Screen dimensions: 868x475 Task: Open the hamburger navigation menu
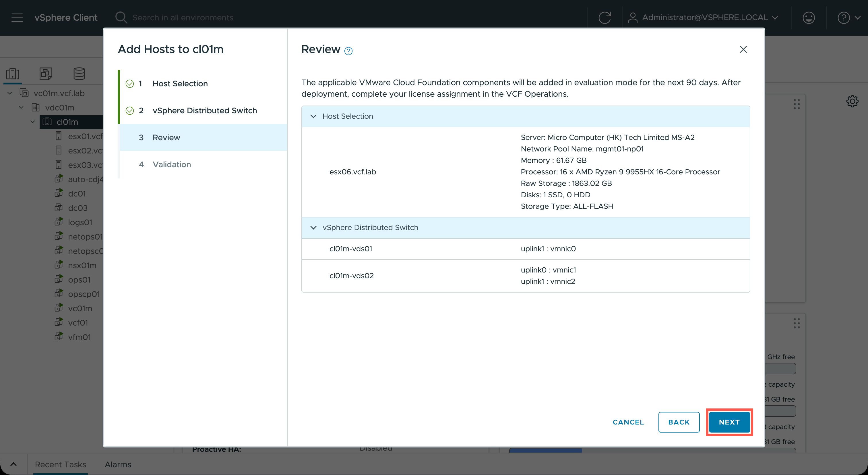click(x=17, y=17)
